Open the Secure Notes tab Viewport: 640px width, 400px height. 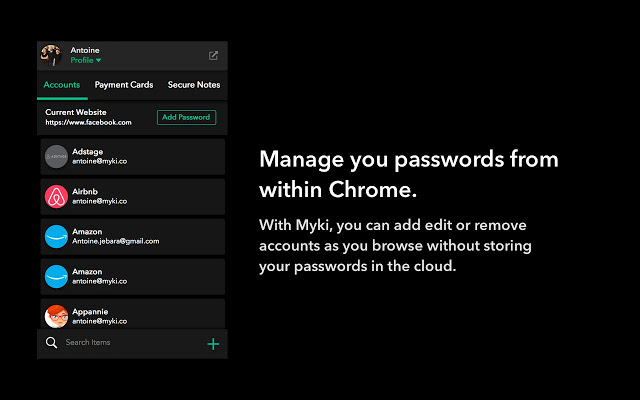point(194,85)
